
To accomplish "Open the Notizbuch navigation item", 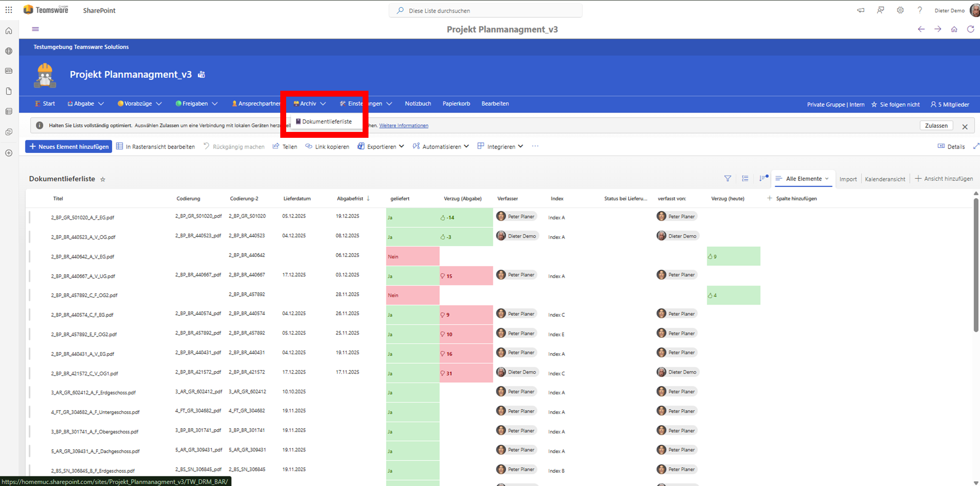I will tap(417, 103).
